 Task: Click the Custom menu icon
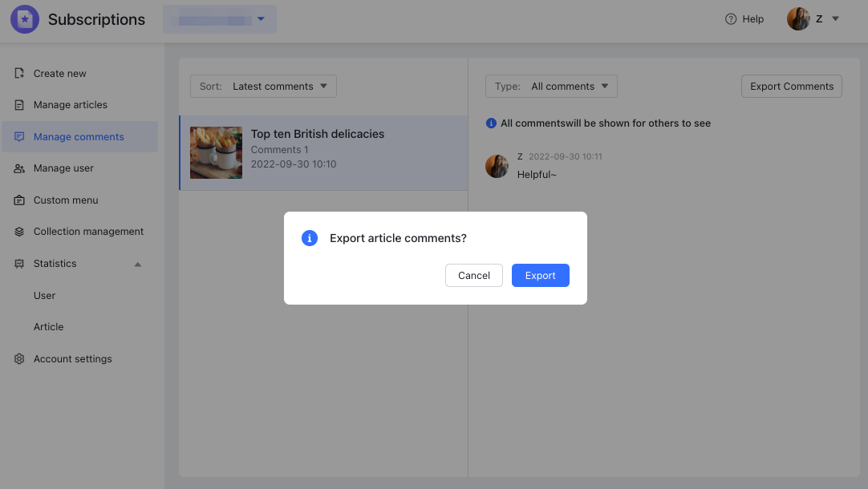(x=19, y=200)
